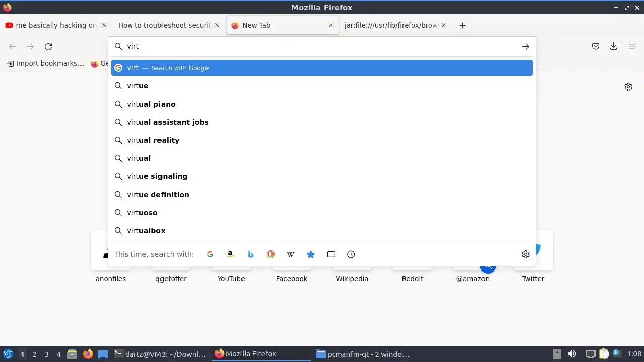Open the Firefox hamburger menu
The height and width of the screenshot is (362, 644).
(x=632, y=46)
